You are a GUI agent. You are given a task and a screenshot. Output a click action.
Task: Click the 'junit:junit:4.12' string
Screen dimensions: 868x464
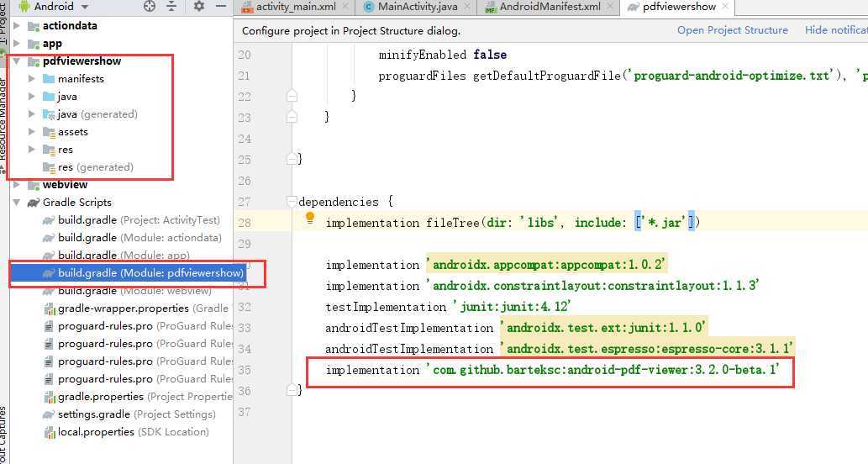pyautogui.click(x=512, y=307)
